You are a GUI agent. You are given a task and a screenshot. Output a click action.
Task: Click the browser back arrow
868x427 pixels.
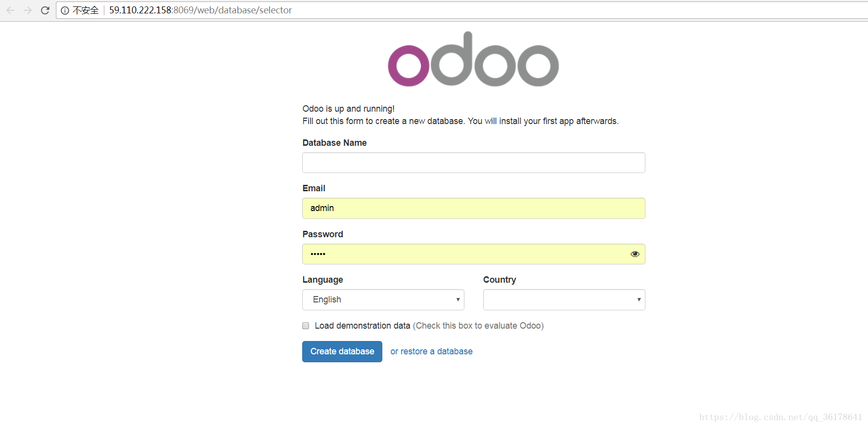pyautogui.click(x=10, y=10)
